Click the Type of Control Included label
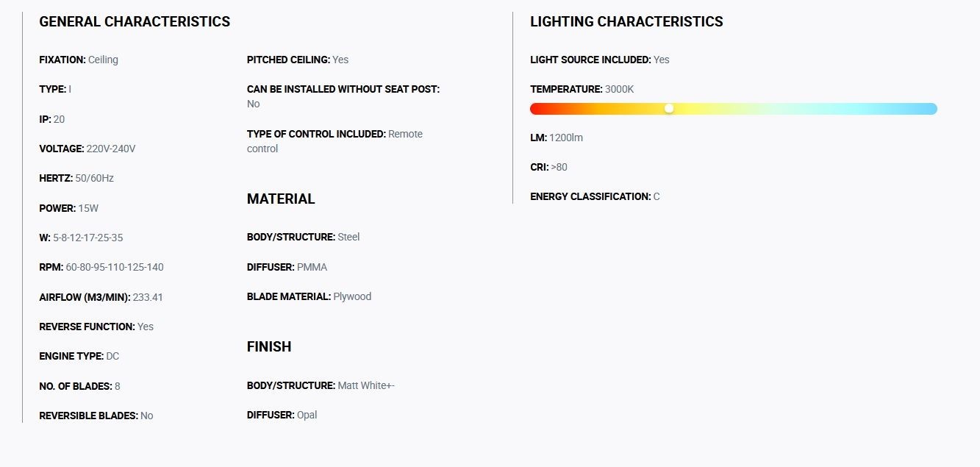Viewport: 980px width, 467px height. [x=316, y=134]
